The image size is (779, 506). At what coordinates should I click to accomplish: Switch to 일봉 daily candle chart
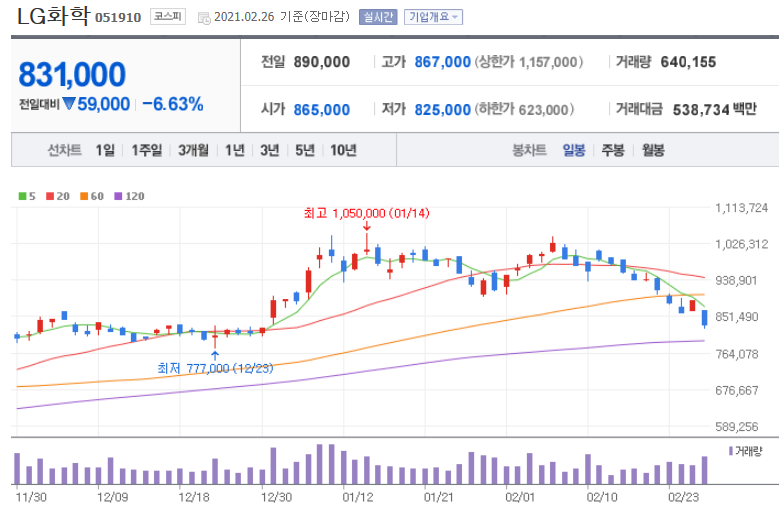click(574, 150)
